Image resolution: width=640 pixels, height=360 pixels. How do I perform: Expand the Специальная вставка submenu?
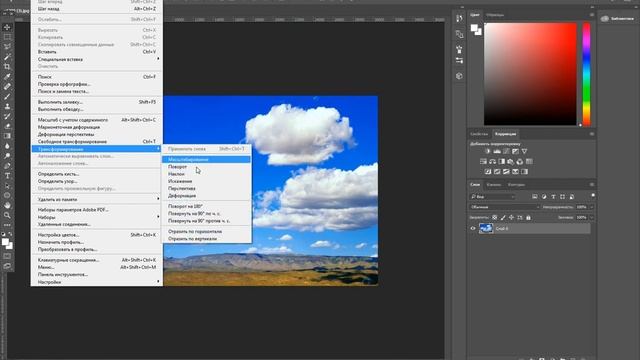pos(97,59)
